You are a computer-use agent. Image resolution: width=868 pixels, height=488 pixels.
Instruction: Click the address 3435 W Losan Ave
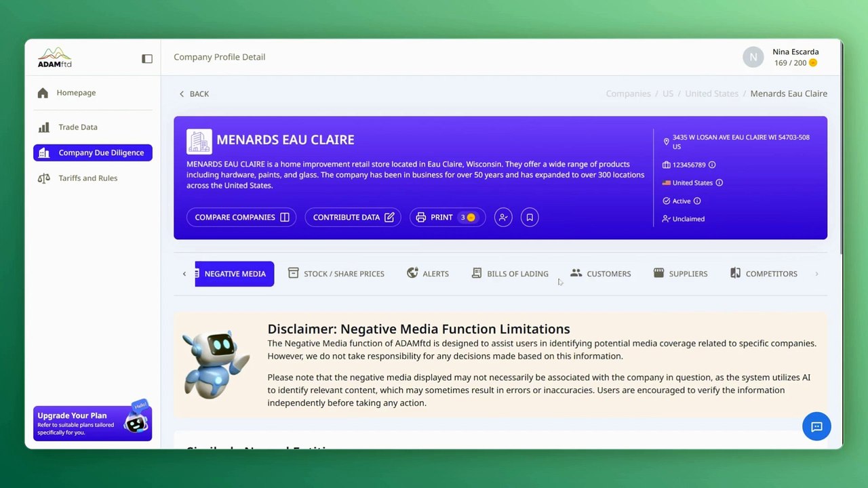(741, 142)
